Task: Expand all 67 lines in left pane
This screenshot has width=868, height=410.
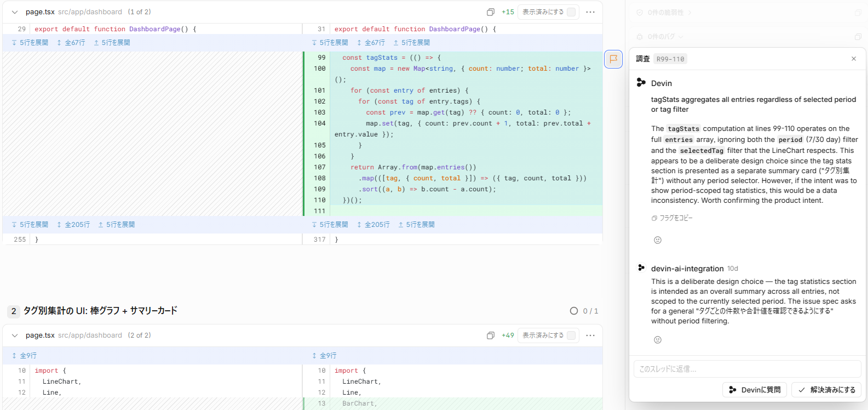Action: 71,43
